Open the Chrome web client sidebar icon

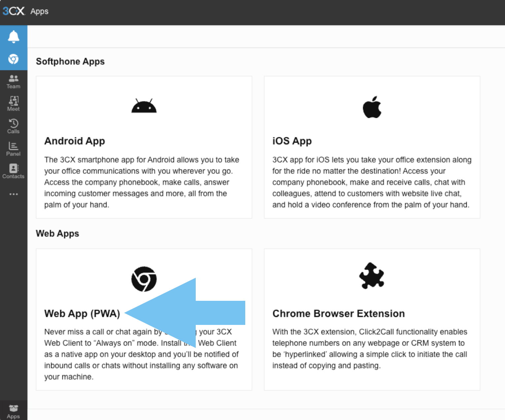coord(14,59)
